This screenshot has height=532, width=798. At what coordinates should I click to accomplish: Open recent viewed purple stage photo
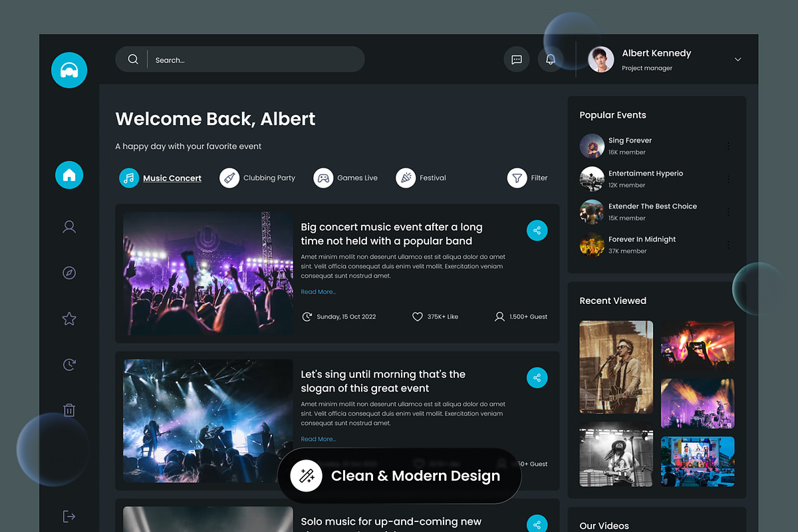698,404
